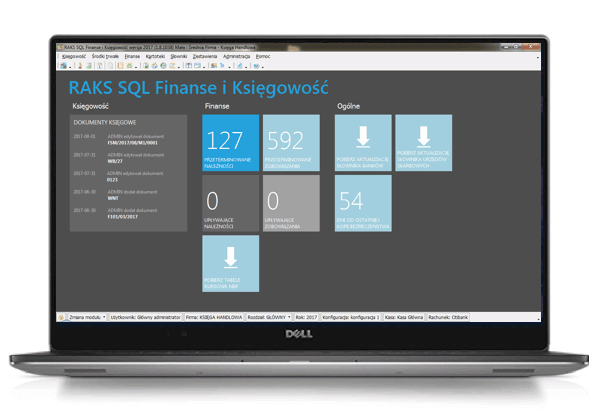Open the Rozdział: GŁÓWNY dropdown
This screenshot has width=596, height=414.
pyautogui.click(x=269, y=317)
